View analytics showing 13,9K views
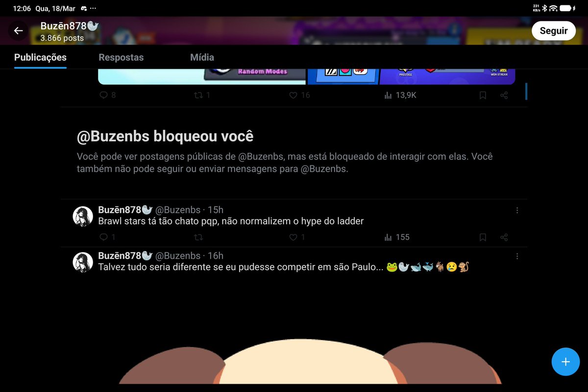 tap(400, 95)
